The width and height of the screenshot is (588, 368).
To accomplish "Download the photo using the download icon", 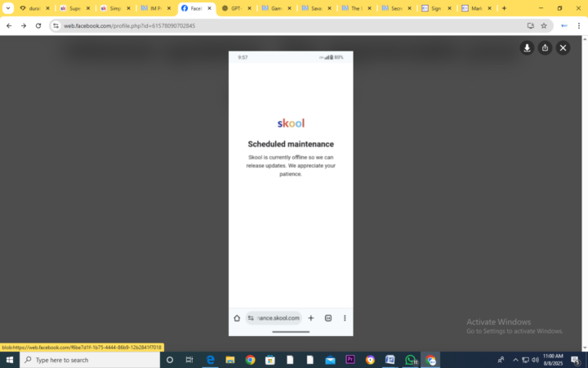I will point(527,47).
